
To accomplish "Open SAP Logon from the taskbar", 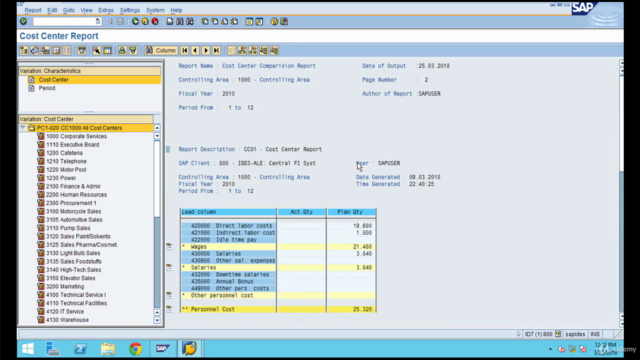I will click(162, 349).
